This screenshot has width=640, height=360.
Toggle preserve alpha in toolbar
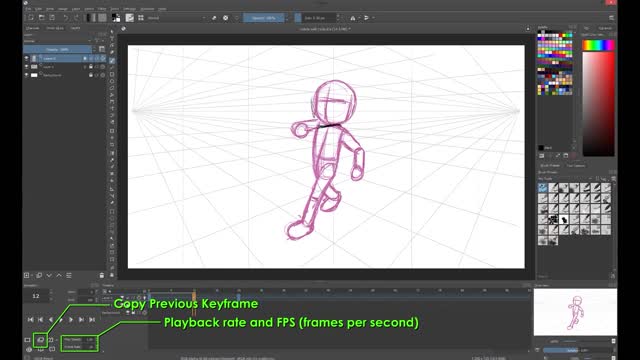point(225,18)
